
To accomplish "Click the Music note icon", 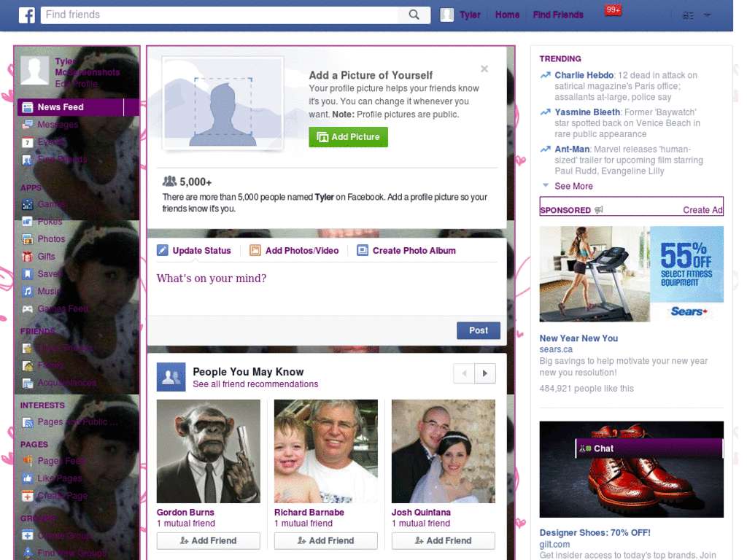I will pyautogui.click(x=27, y=291).
